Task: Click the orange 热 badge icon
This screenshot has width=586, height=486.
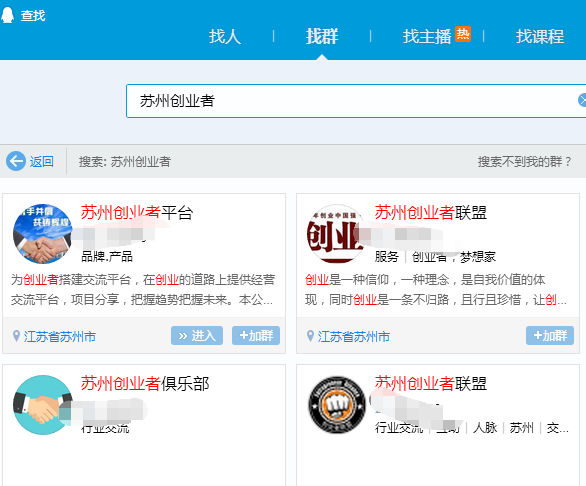Action: point(463,34)
